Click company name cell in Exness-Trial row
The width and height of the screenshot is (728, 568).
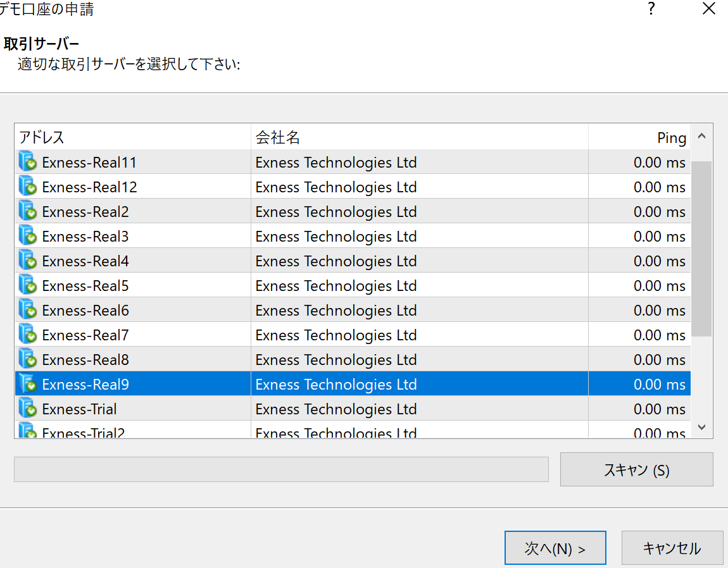click(420, 409)
